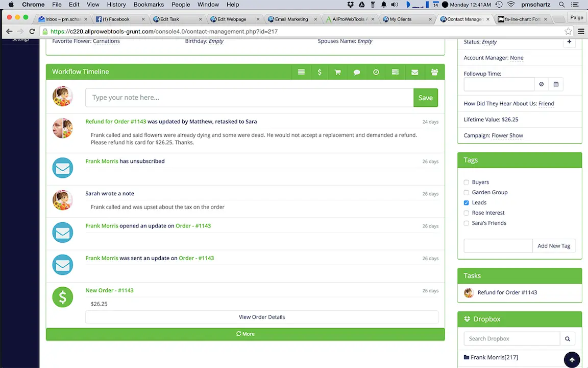Switch to the Email Marketing tab

pos(291,19)
